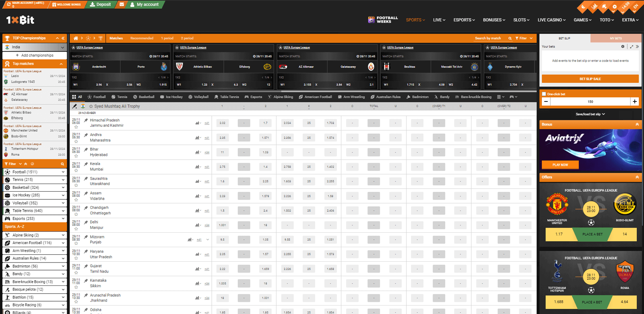The width and height of the screenshot is (644, 314).
Task: Switch to the Recommended tab
Action: tap(142, 38)
